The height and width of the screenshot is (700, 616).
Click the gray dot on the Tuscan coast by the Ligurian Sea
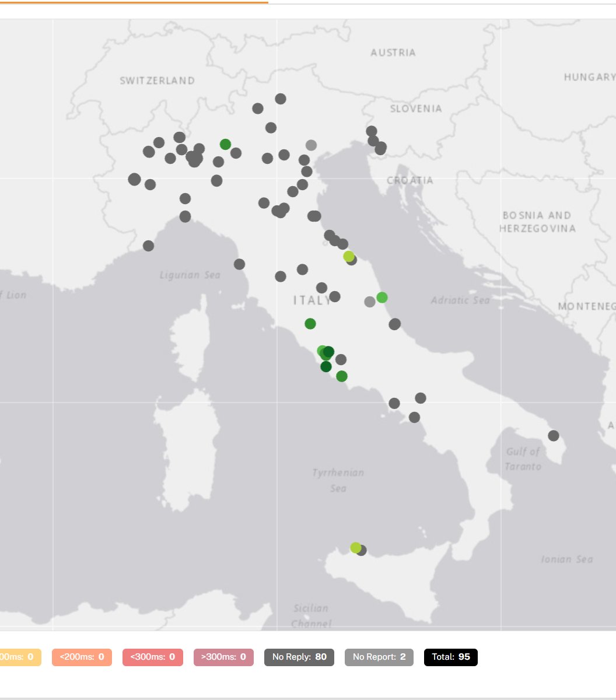pos(239,264)
